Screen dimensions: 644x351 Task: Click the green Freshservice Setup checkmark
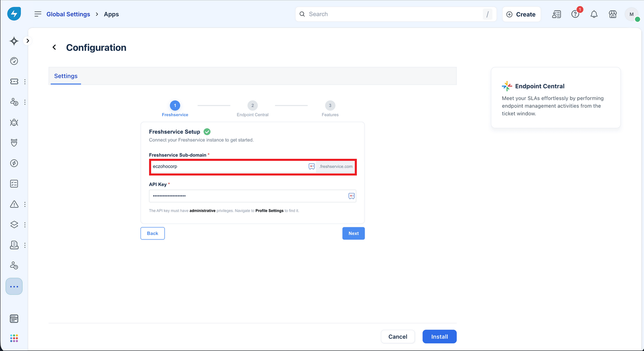click(x=207, y=132)
